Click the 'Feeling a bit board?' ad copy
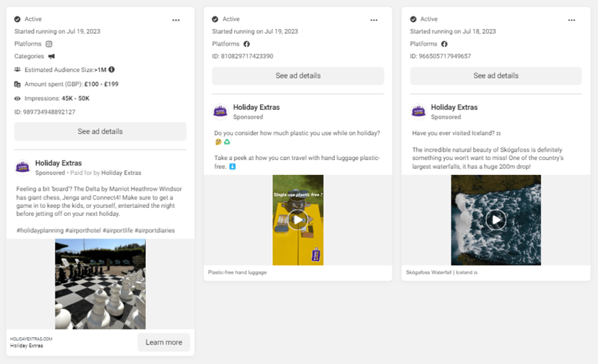The height and width of the screenshot is (364, 598). tap(99, 201)
